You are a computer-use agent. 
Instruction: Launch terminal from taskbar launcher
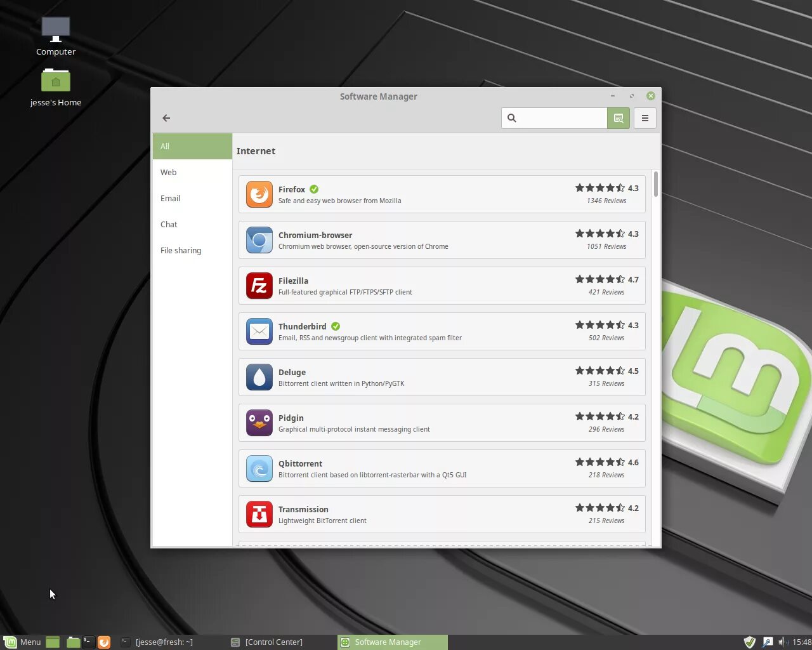[89, 642]
